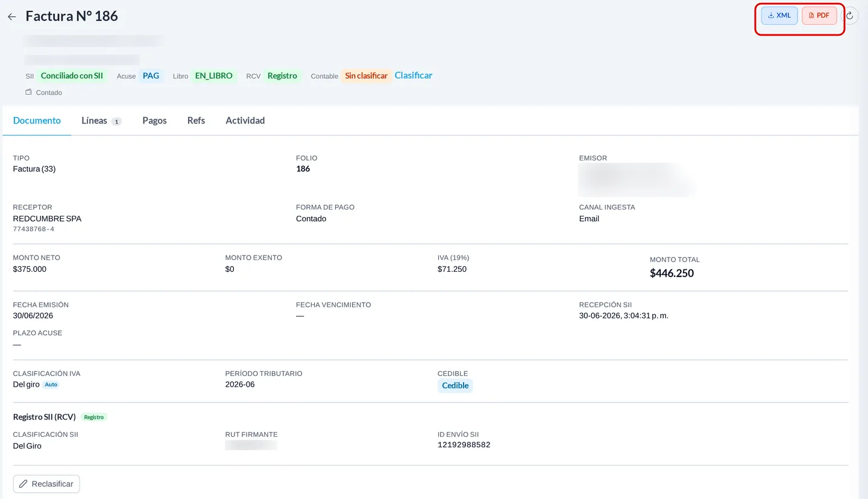Click the Del giro IVA classification value
The image size is (868, 499).
pos(26,384)
